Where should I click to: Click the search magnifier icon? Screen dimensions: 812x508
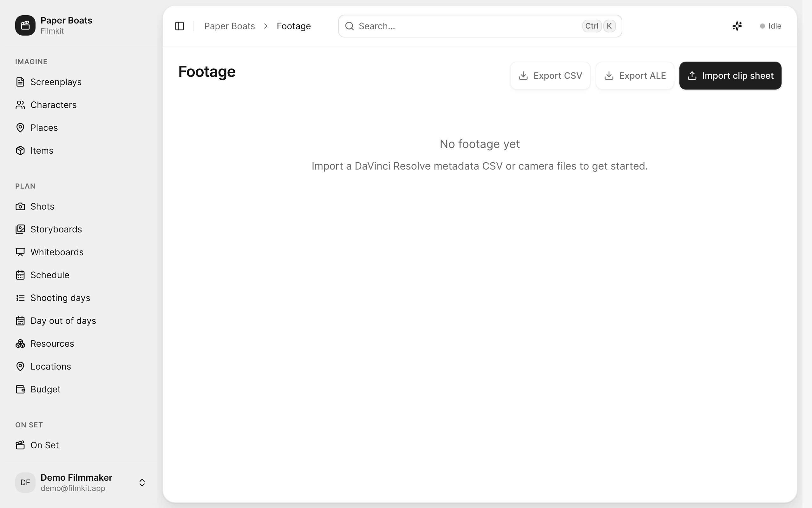click(x=349, y=26)
